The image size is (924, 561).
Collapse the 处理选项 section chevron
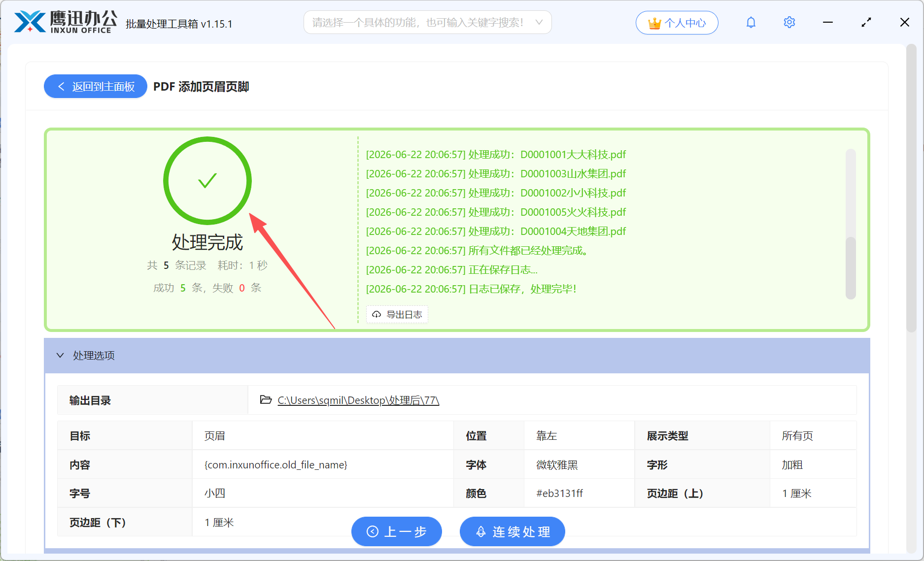click(60, 355)
